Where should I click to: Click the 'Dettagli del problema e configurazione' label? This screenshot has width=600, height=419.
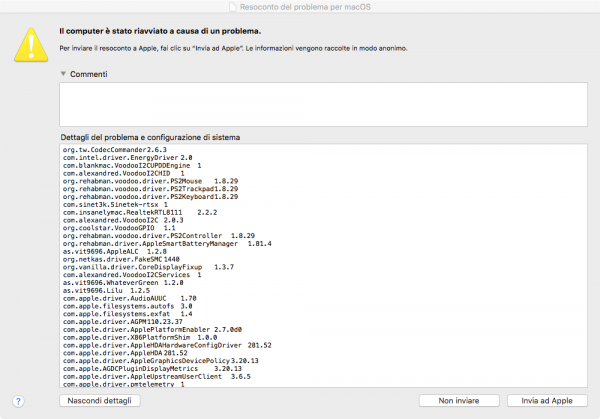[x=150, y=137]
